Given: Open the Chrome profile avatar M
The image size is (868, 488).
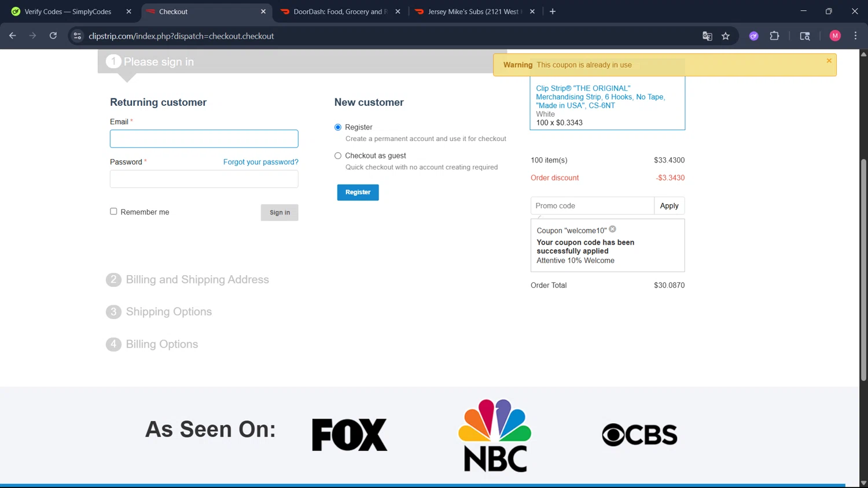Looking at the screenshot, I should 835,36.
